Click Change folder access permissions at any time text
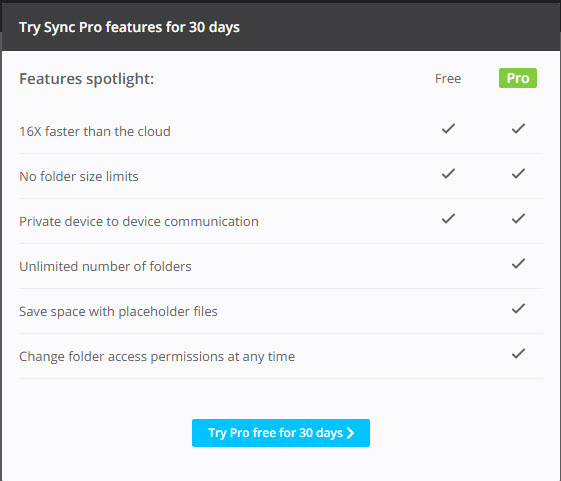561x481 pixels. coord(157,357)
